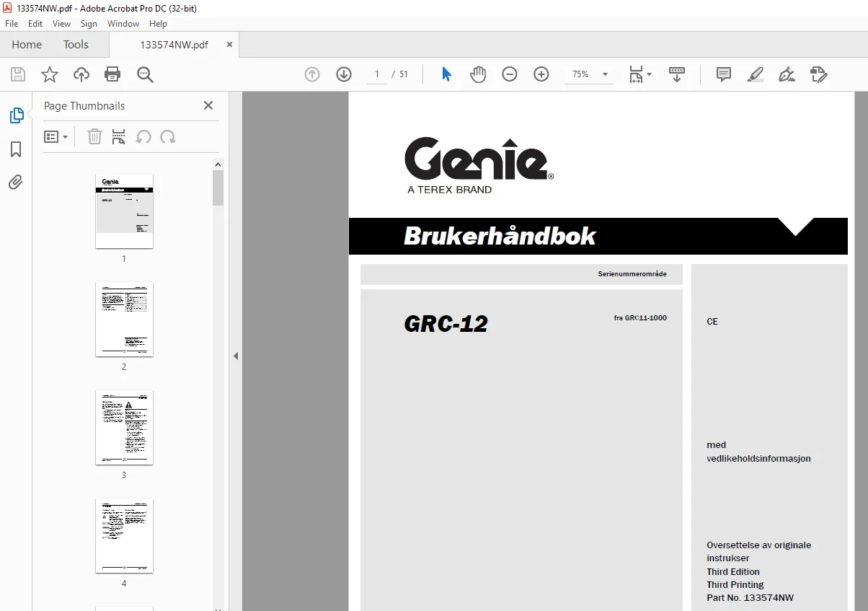Close the 133574NW.pdf tab
The width and height of the screenshot is (868, 611).
229,44
